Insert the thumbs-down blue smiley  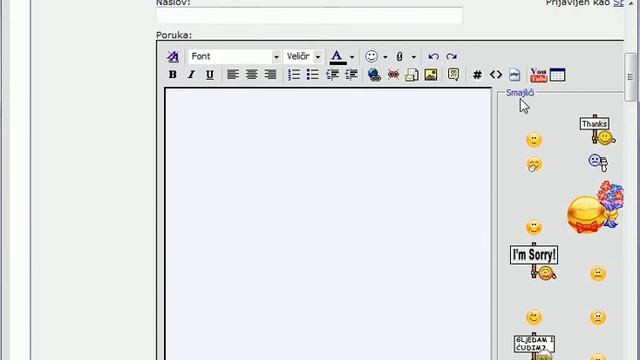(598, 162)
